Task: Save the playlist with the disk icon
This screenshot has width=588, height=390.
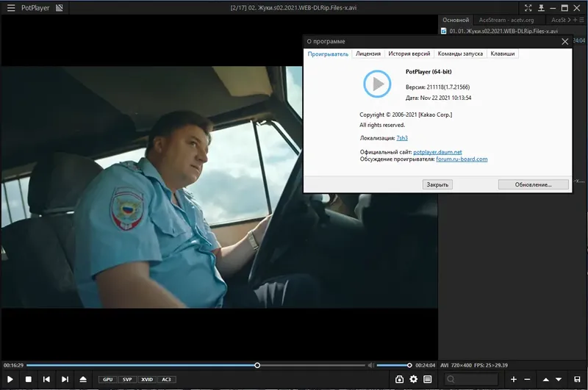Action: click(x=577, y=380)
